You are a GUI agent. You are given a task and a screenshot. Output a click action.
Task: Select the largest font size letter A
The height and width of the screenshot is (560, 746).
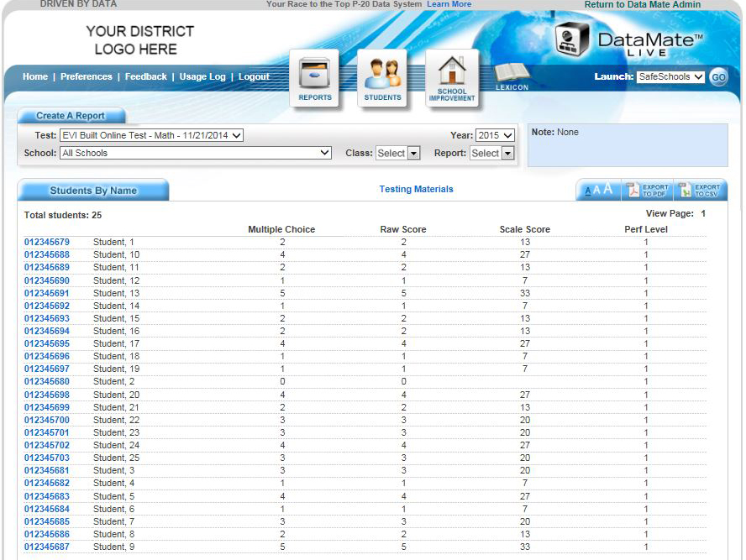(606, 189)
